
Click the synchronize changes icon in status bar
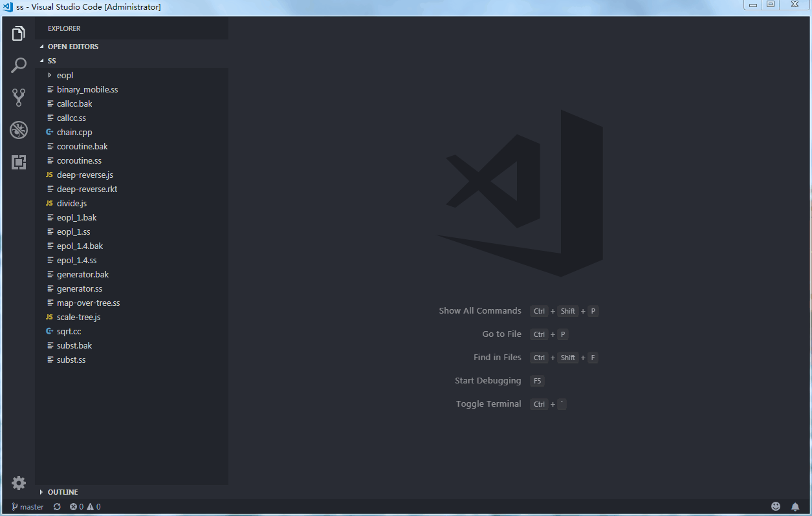point(56,506)
